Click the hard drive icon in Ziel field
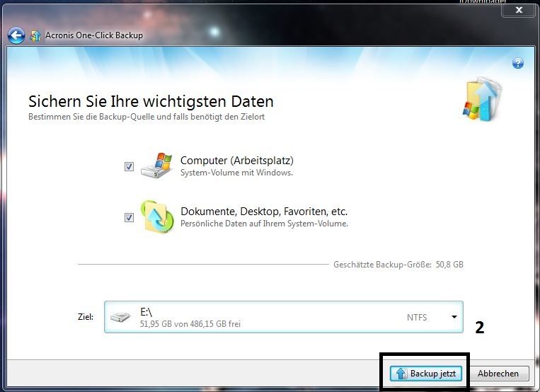 tap(120, 317)
